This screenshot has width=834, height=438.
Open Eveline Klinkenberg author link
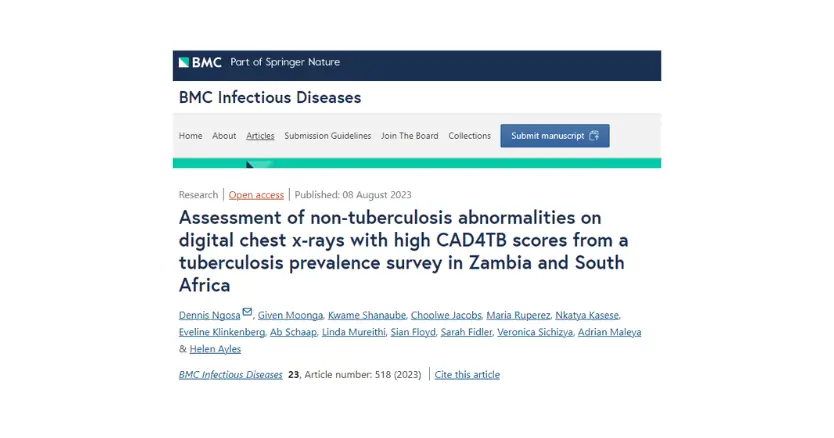tap(222, 332)
